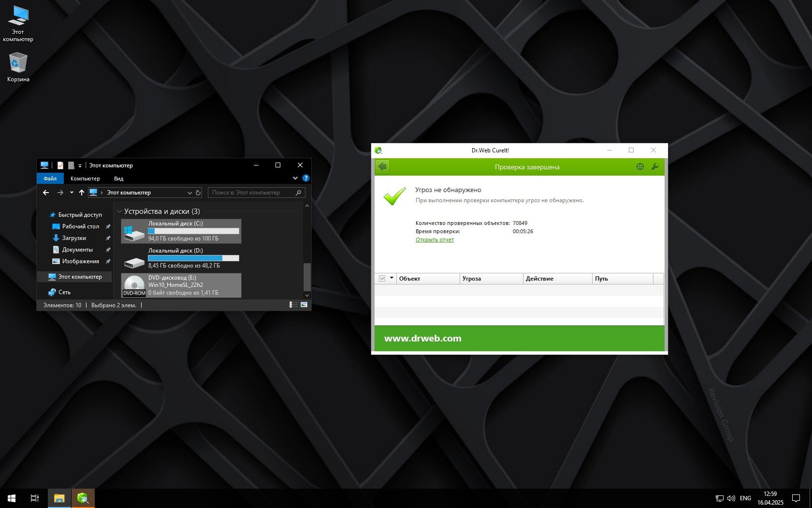The width and height of the screenshot is (812, 508).
Task: Open Dr.Web settings wrench icon
Action: [655, 167]
